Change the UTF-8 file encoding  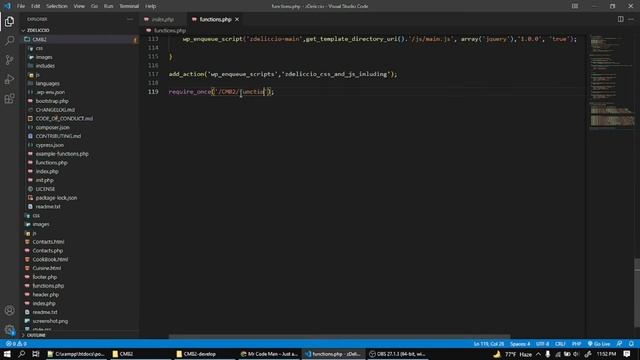pos(542,344)
